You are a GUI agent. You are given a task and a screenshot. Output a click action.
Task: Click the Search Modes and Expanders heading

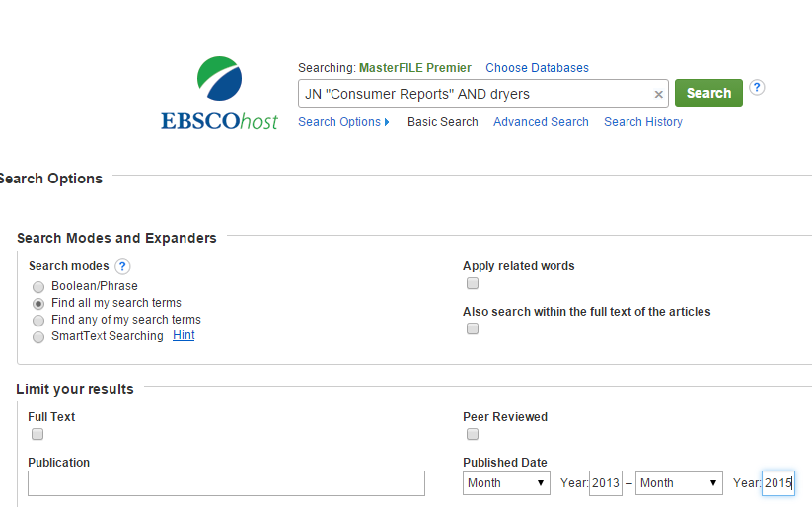click(116, 238)
